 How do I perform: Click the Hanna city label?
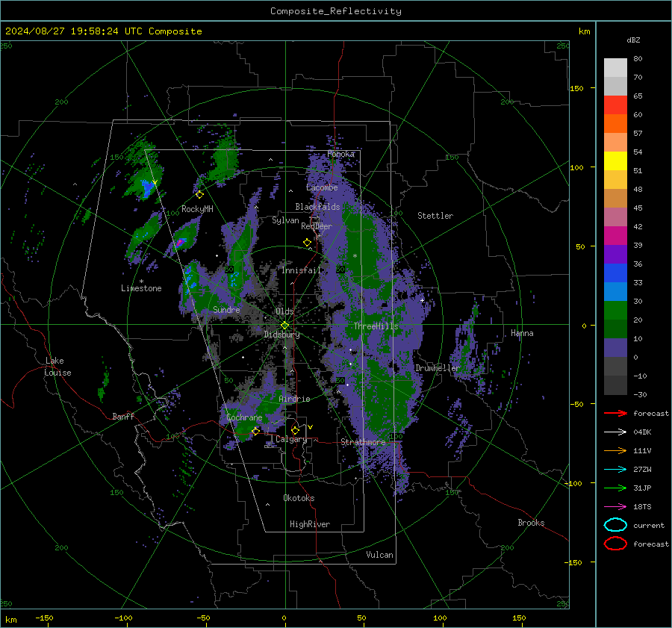522,333
